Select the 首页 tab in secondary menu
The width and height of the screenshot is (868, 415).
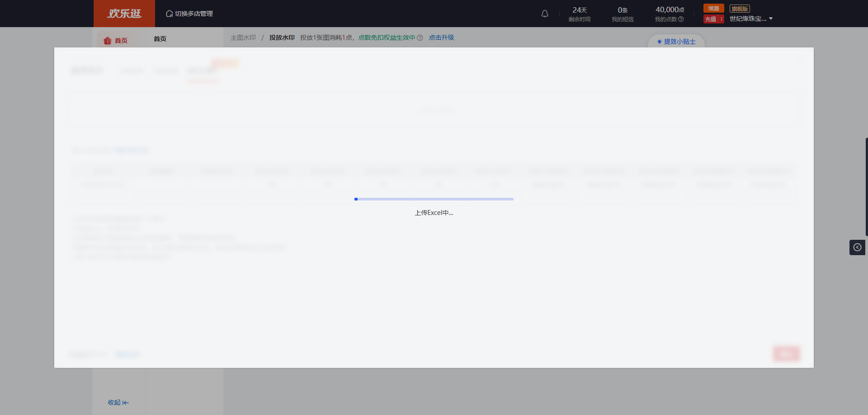(160, 39)
